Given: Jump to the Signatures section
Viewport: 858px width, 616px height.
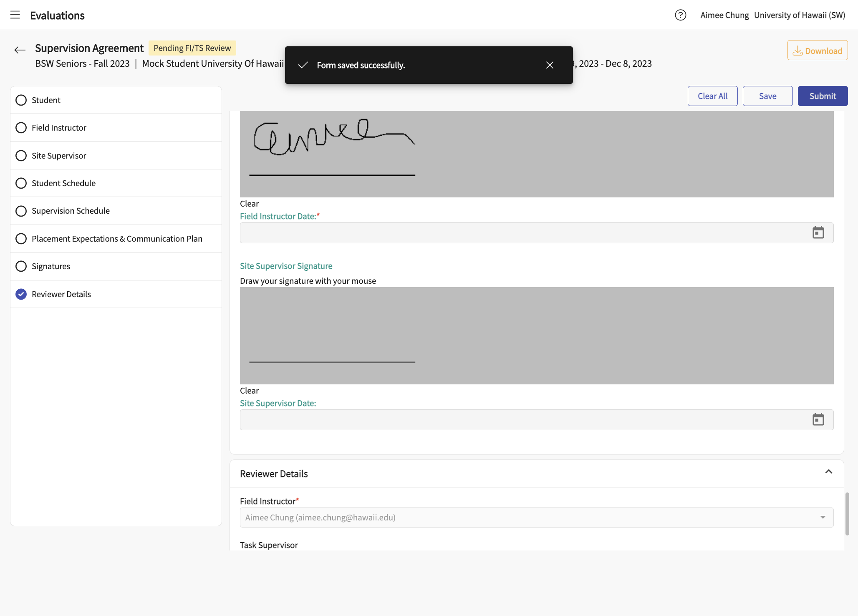Looking at the screenshot, I should (x=116, y=266).
